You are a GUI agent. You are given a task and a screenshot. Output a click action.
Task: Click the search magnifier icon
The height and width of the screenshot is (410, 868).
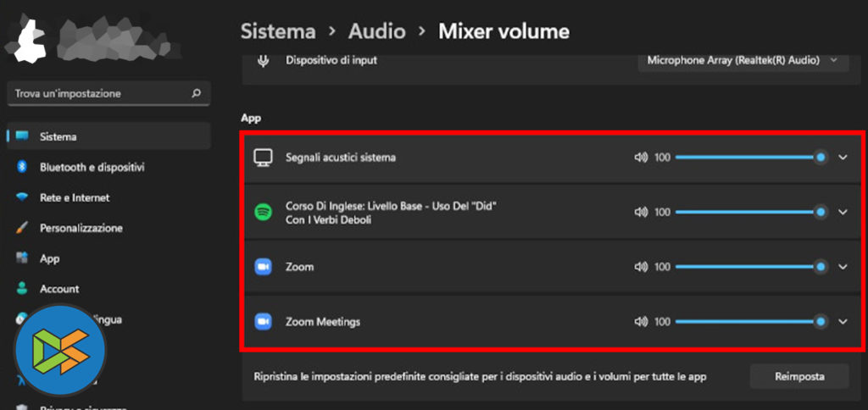pyautogui.click(x=197, y=93)
